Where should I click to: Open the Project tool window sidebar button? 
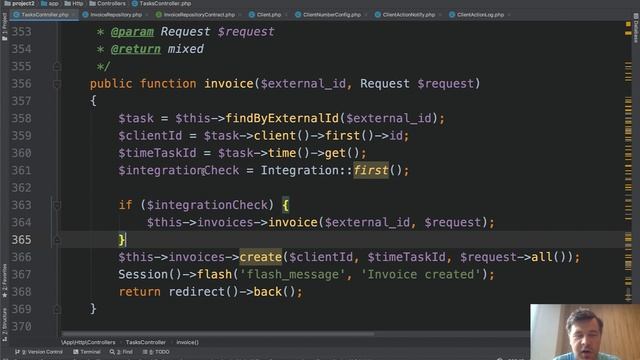pyautogui.click(x=4, y=27)
